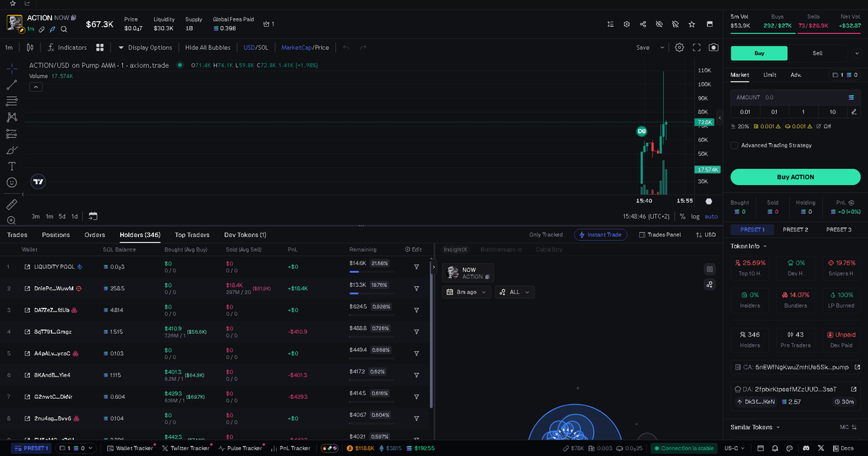Open the Trades Panel button
Viewport: 868px width, 456px height.
660,235
